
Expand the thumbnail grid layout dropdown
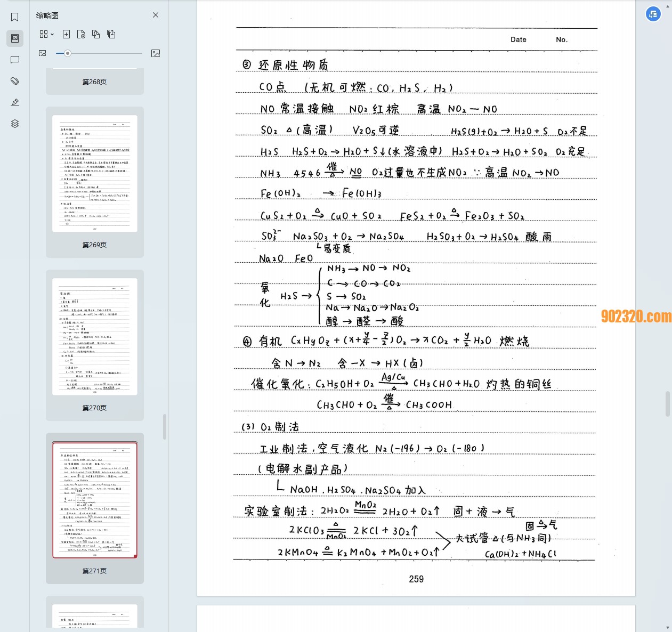tap(46, 34)
